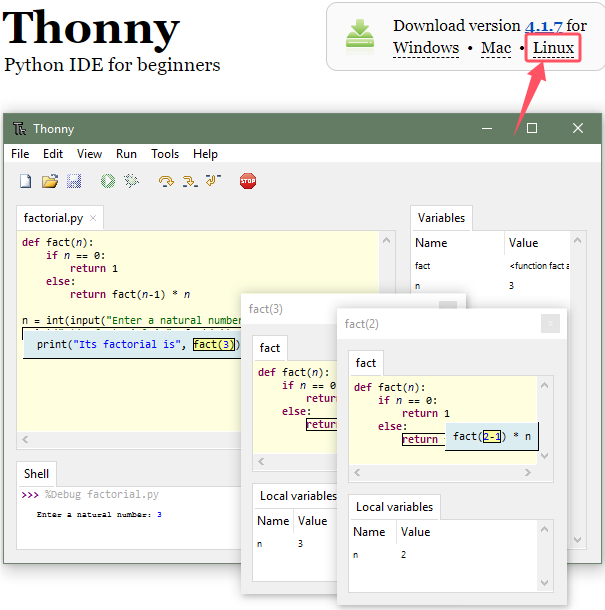Viewport: 605px width, 610px height.
Task: Click scroll up arrow in main editor
Action: 386,240
